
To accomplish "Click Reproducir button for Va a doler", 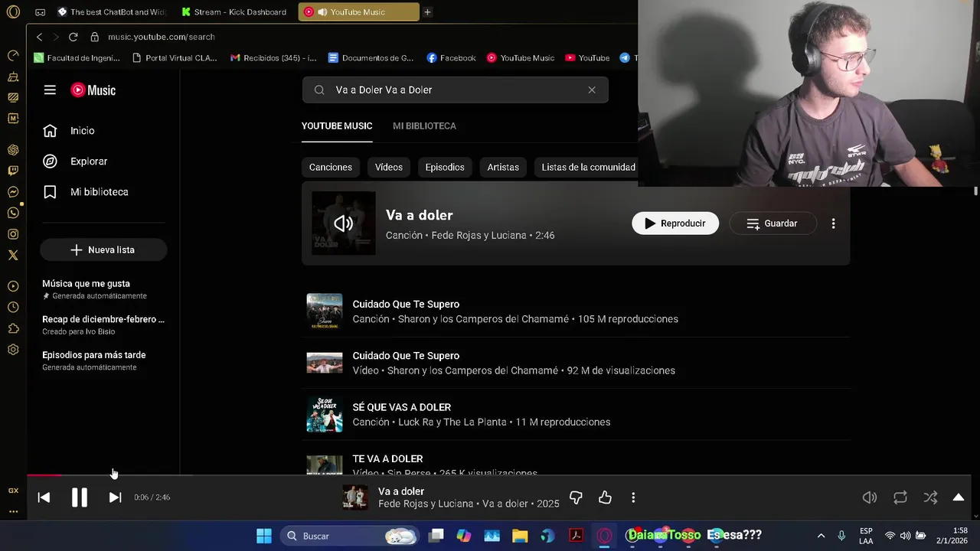I will (x=675, y=223).
